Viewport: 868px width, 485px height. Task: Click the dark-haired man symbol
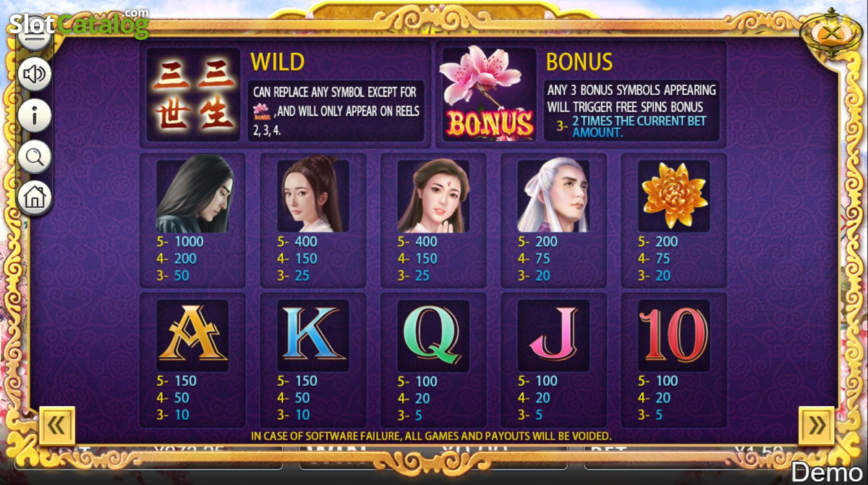(x=192, y=196)
